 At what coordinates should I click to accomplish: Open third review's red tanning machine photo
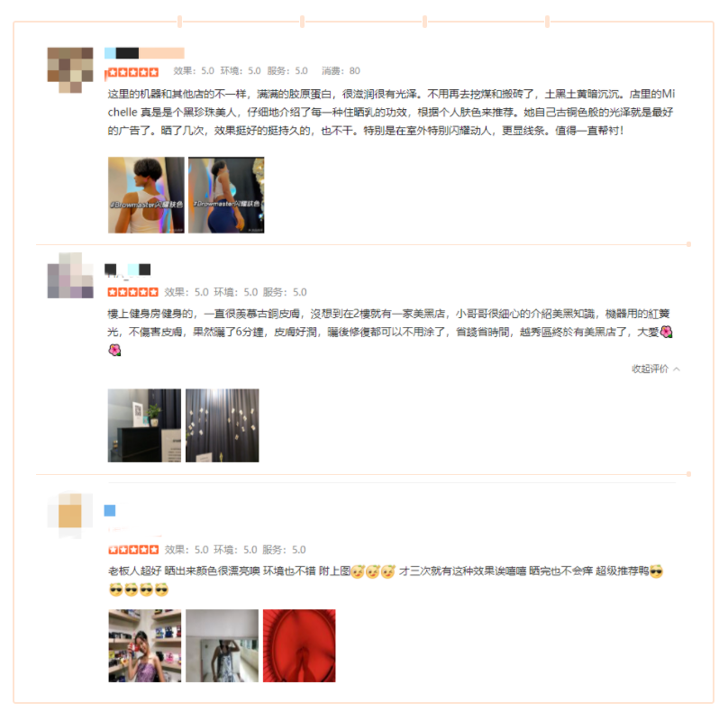299,645
